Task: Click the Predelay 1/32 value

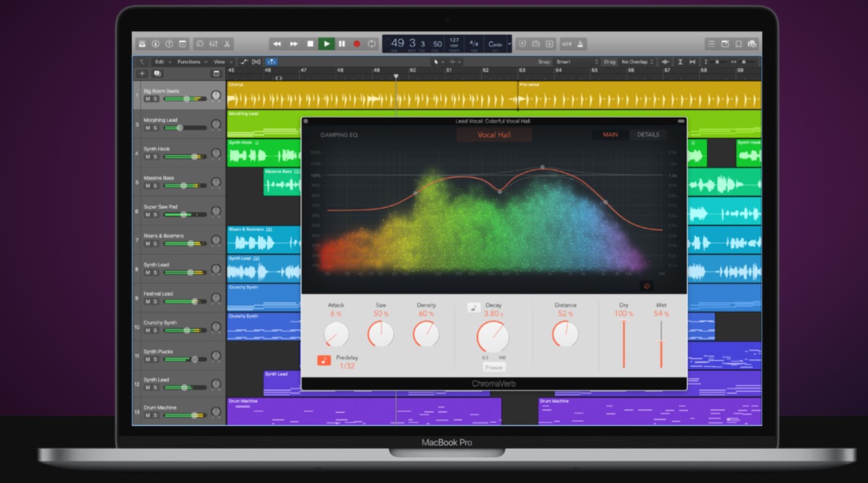Action: pos(347,366)
